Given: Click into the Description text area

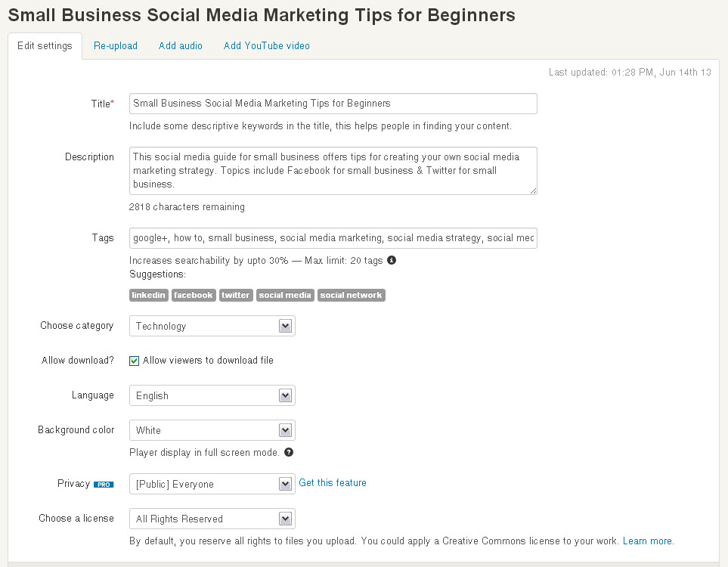Looking at the screenshot, I should coord(333,171).
